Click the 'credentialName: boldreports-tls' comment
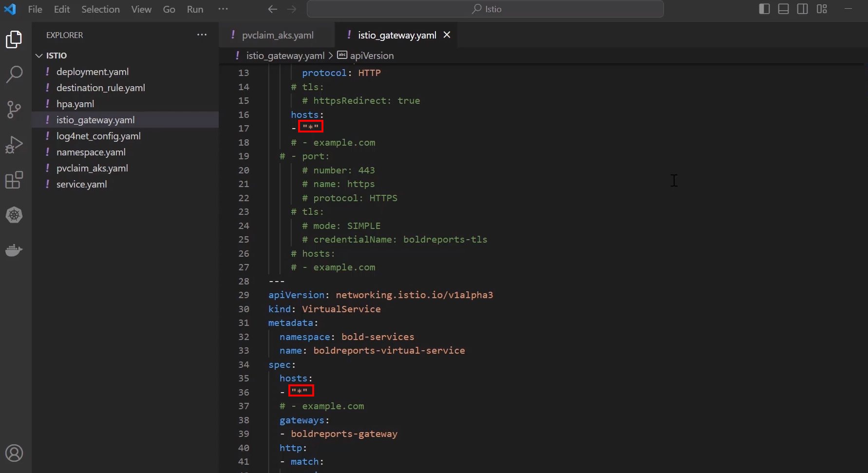868x473 pixels. [395, 239]
